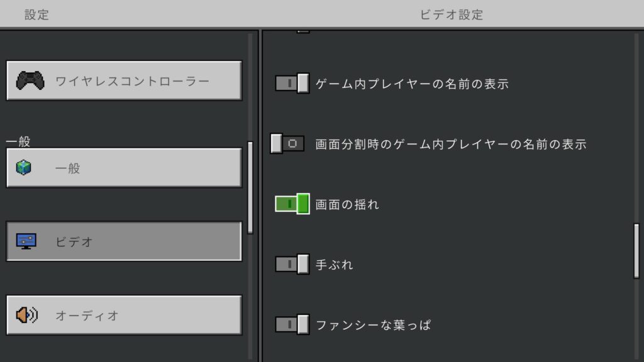Disable the 画面の揺れ toggle
Screen dimensions: 644x362
tap(292, 204)
